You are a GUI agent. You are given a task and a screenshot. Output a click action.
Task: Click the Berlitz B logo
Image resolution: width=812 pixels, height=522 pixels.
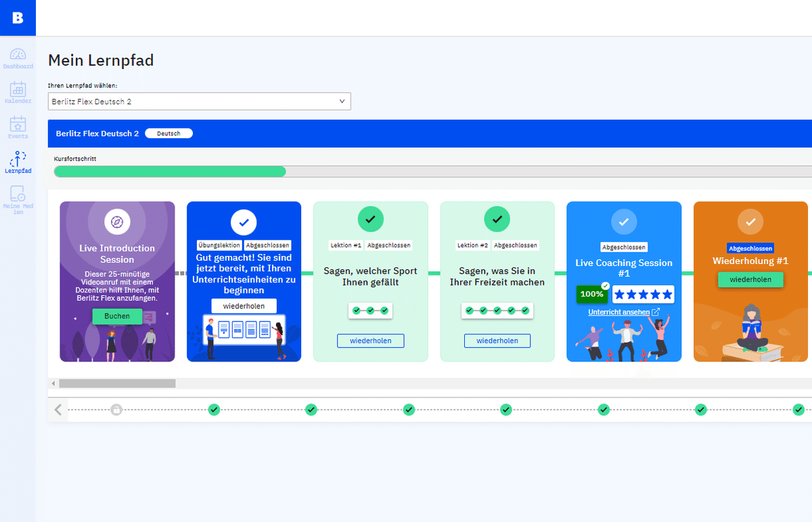click(x=18, y=18)
